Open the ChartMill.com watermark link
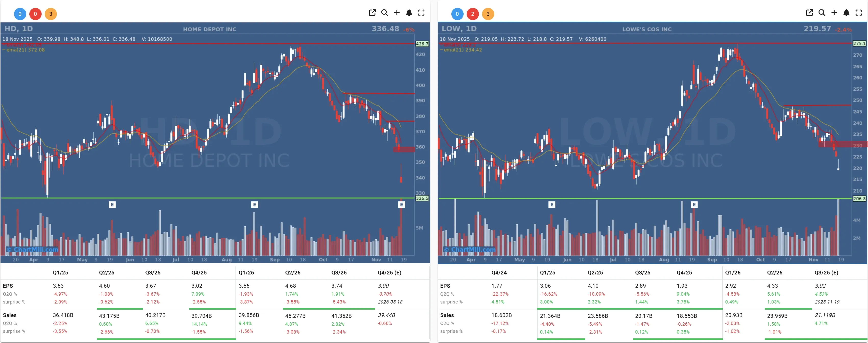This screenshot has height=343, width=868. coord(32,249)
